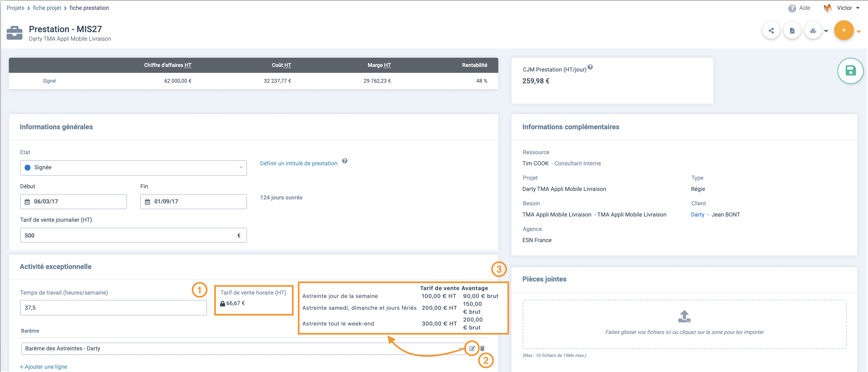This screenshot has width=868, height=372.
Task: Go to Projets breadcrumb
Action: pyautogui.click(x=15, y=8)
